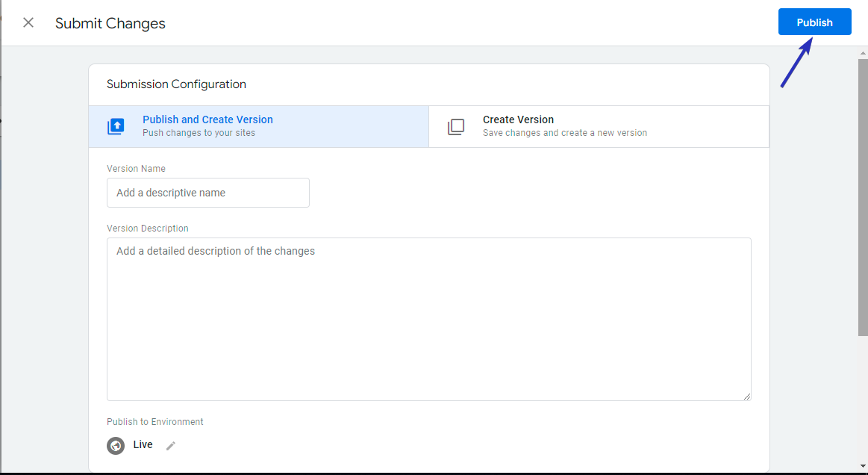Click the publish upload icon

point(116,126)
